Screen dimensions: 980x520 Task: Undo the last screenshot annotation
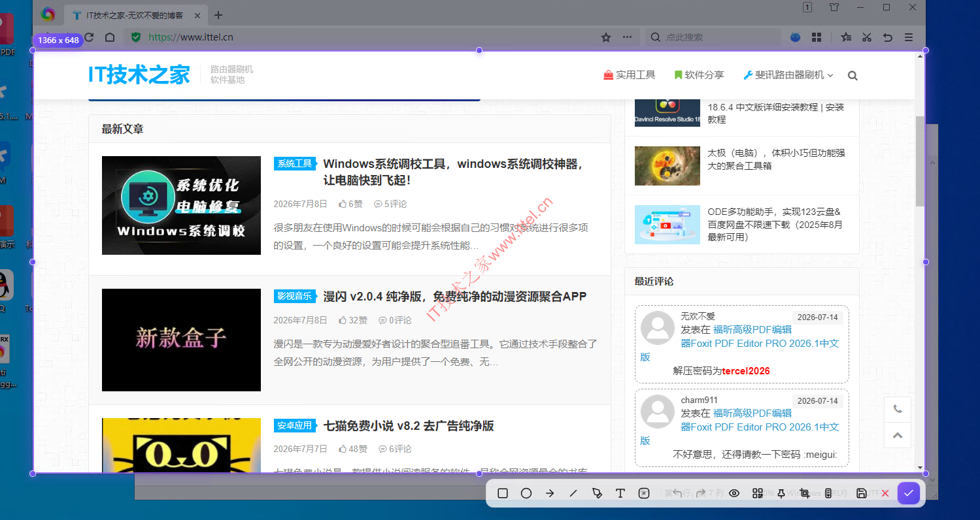677,493
